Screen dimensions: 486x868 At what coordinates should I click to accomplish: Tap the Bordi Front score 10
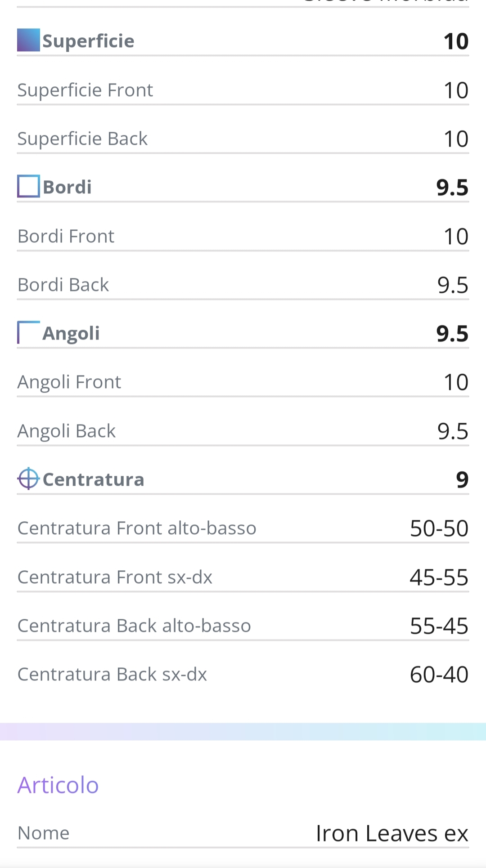[456, 237]
